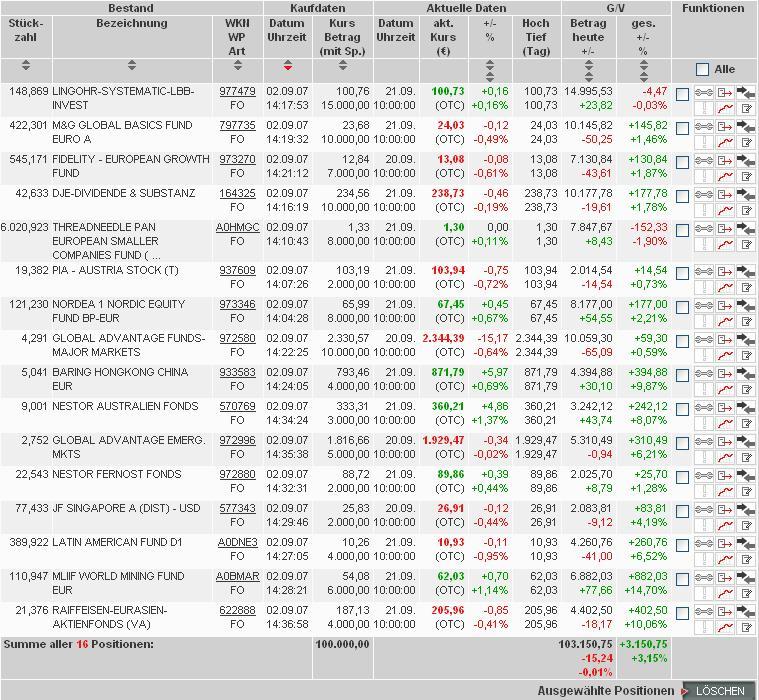759x700 pixels.
Task: Click Summe aller 16 Positionen label
Action: pos(78,644)
